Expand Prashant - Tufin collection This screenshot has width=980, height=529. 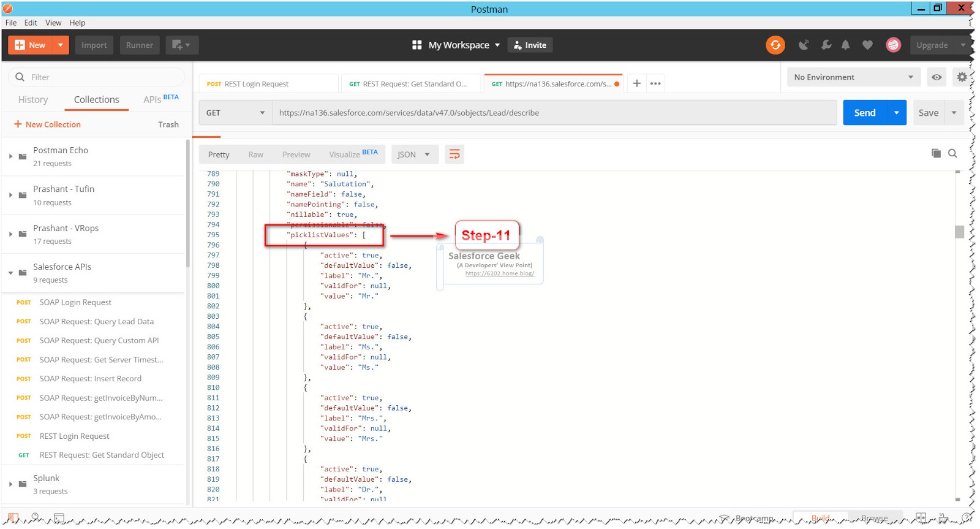click(10, 195)
